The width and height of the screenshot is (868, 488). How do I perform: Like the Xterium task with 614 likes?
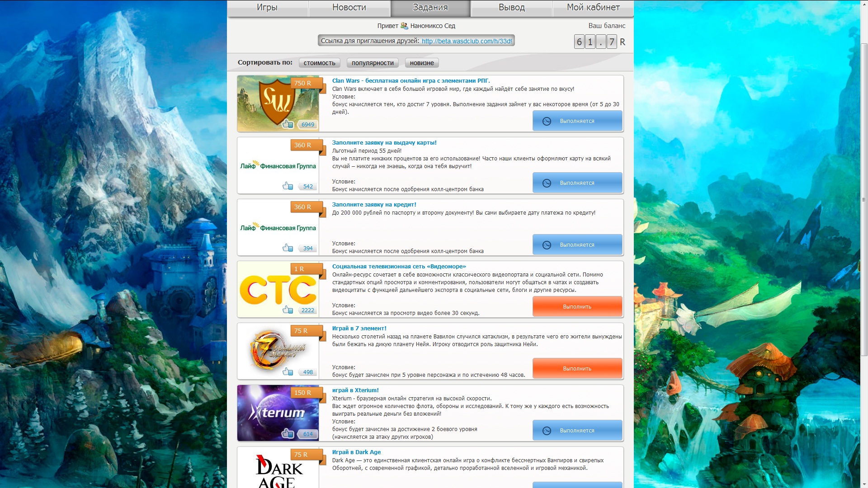[x=288, y=433]
